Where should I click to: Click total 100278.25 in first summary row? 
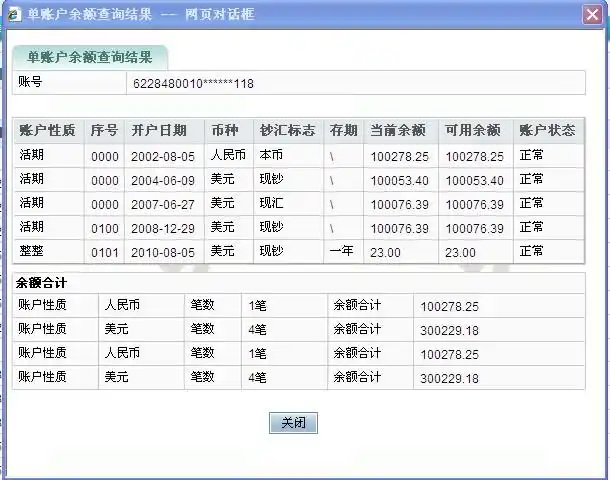point(449,307)
